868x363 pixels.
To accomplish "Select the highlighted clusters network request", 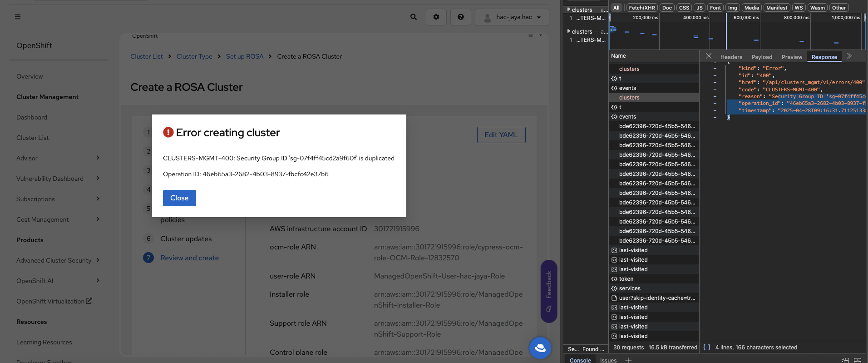I will [654, 98].
